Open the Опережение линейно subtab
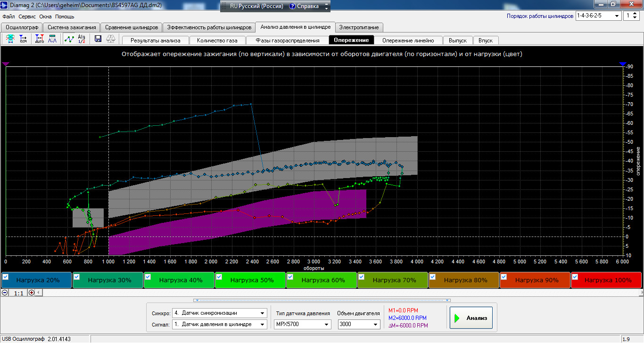Screen dimensions: 644x343 click(x=408, y=41)
